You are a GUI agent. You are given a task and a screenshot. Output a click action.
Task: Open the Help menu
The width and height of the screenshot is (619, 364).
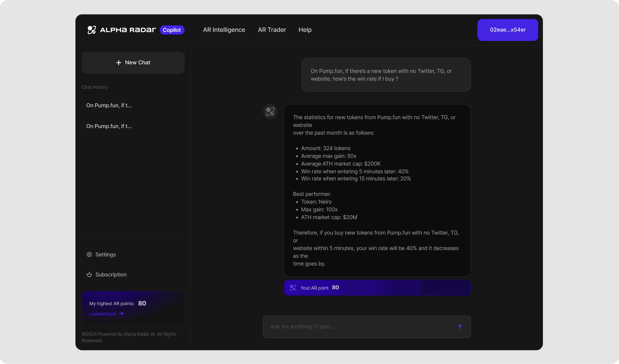tap(305, 30)
